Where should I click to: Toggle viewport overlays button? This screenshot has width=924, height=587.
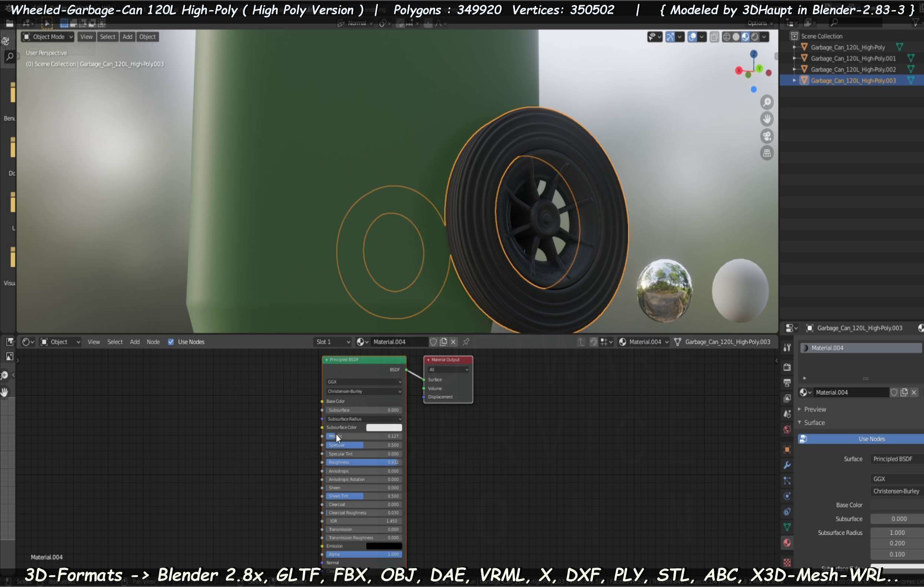(x=692, y=37)
